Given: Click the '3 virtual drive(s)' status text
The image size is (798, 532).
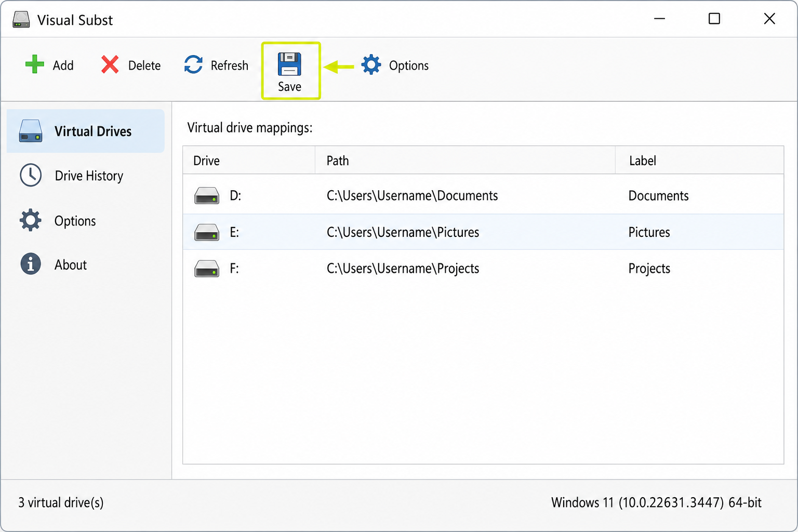Looking at the screenshot, I should pyautogui.click(x=61, y=502).
